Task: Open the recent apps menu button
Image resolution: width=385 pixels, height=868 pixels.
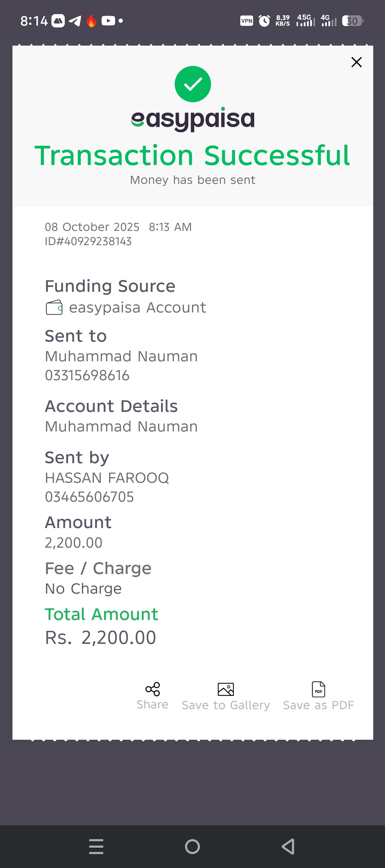Action: pyautogui.click(x=96, y=846)
